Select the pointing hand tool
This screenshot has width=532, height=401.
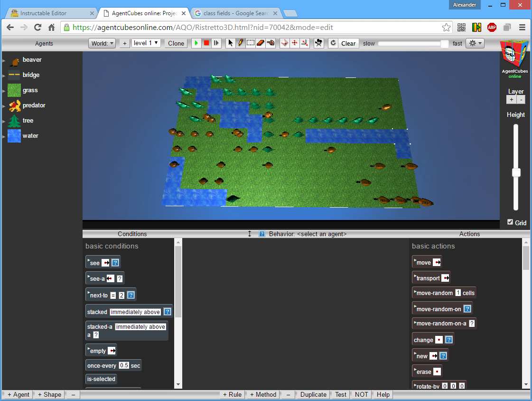coord(271,43)
